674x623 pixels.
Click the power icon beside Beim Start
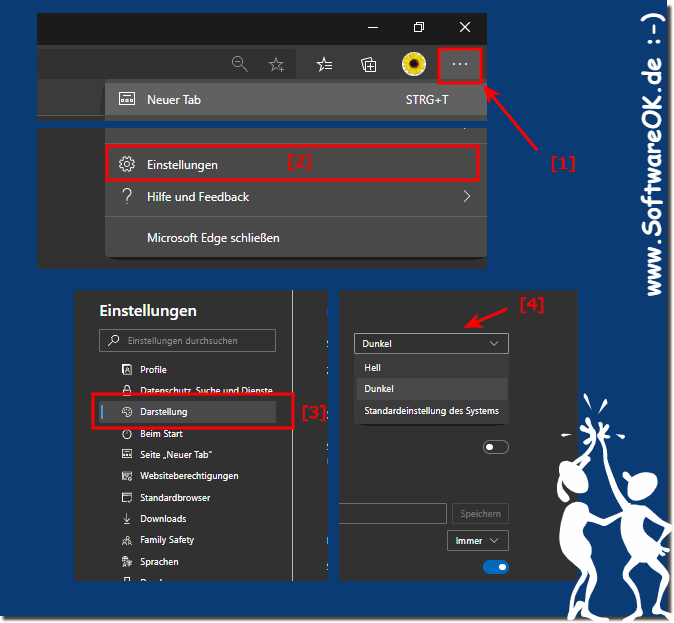coord(127,434)
